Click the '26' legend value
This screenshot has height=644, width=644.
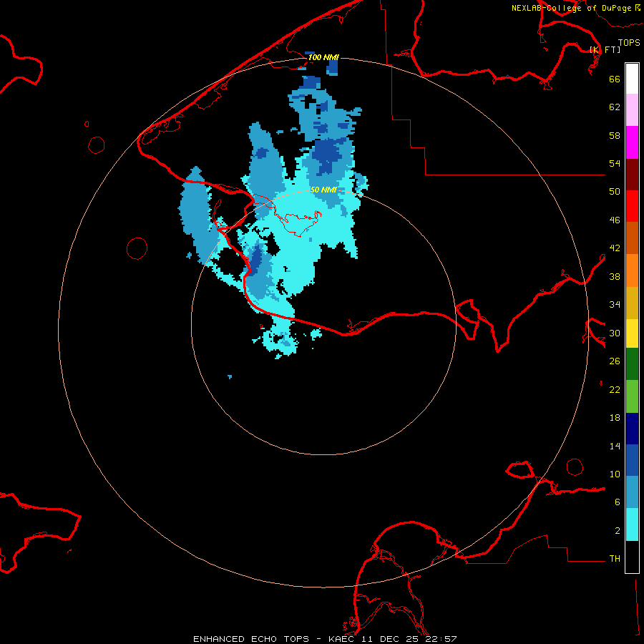coord(615,361)
